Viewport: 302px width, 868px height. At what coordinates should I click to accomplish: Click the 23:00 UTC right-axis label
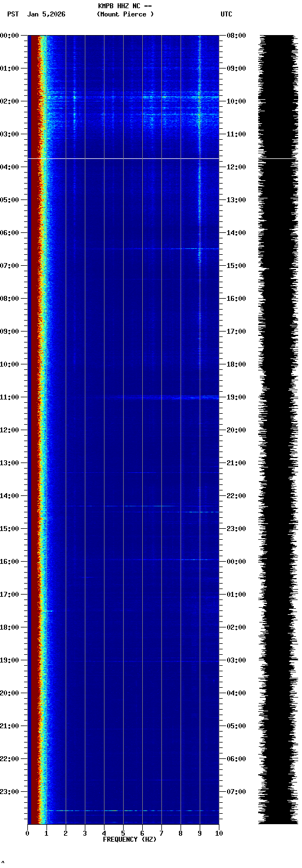236,529
